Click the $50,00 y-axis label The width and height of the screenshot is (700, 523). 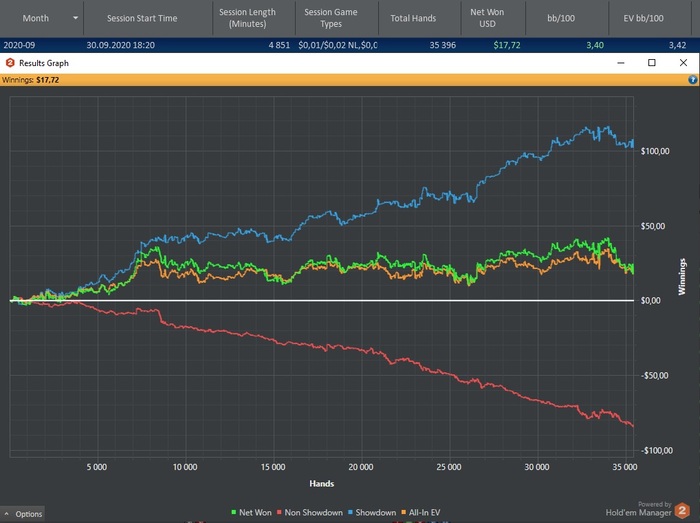653,226
